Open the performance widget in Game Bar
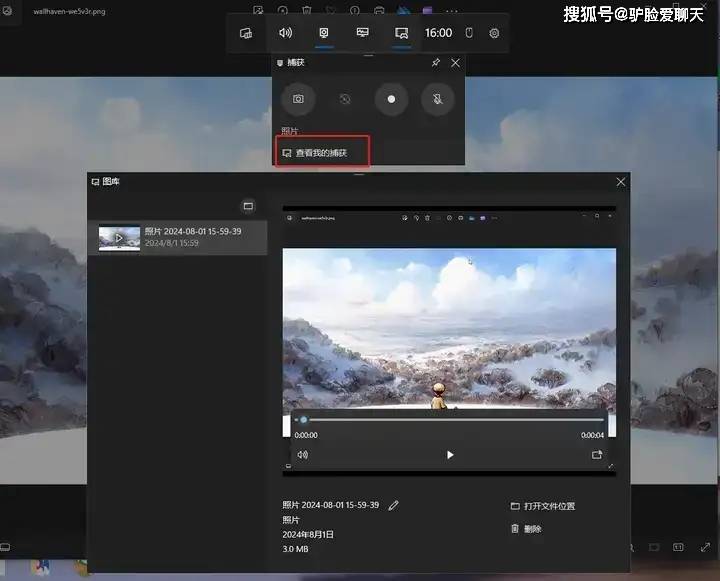 pyautogui.click(x=362, y=33)
